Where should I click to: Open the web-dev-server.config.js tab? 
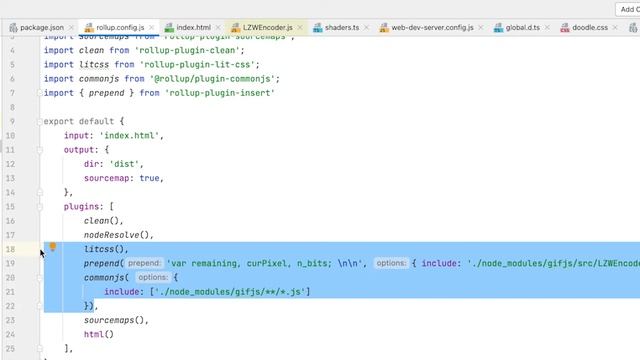[432, 27]
